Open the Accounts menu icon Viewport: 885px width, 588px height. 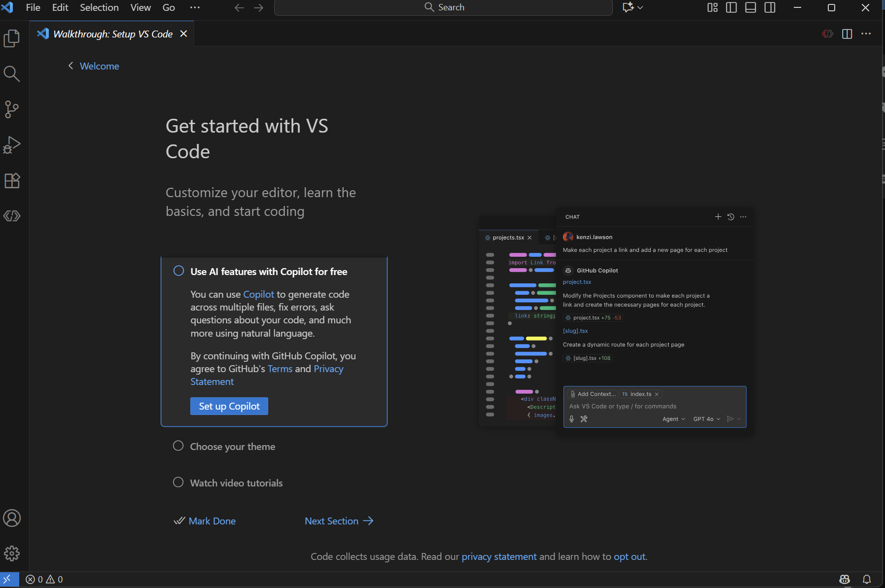pos(12,518)
